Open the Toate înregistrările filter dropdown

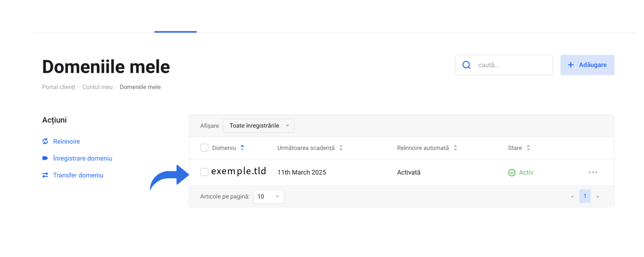pos(258,126)
